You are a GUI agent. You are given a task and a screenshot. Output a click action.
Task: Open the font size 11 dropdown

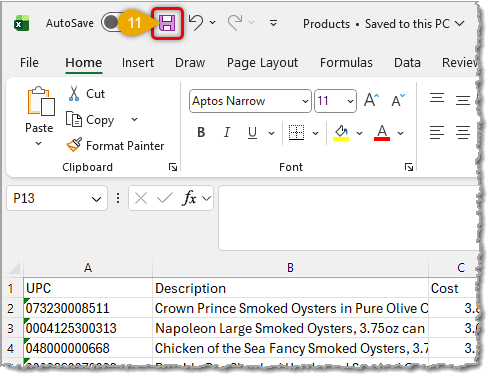[350, 101]
